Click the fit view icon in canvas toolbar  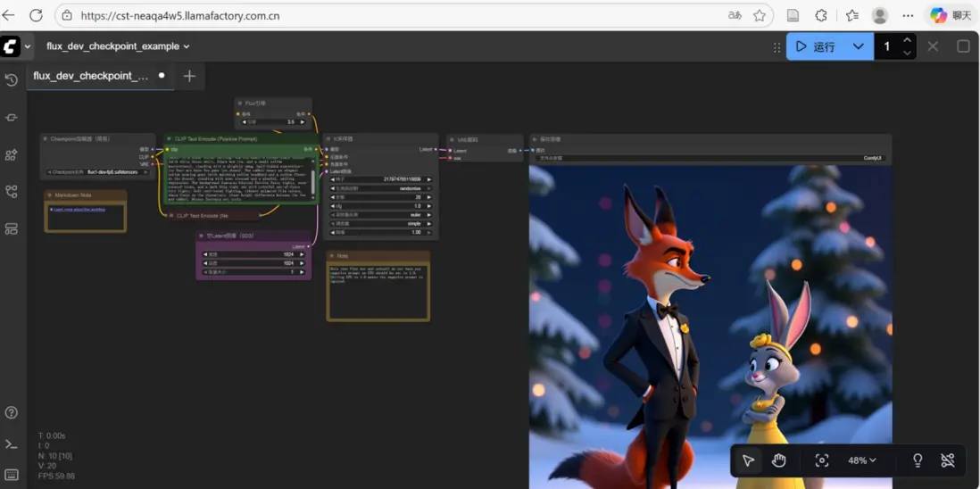[x=822, y=460]
